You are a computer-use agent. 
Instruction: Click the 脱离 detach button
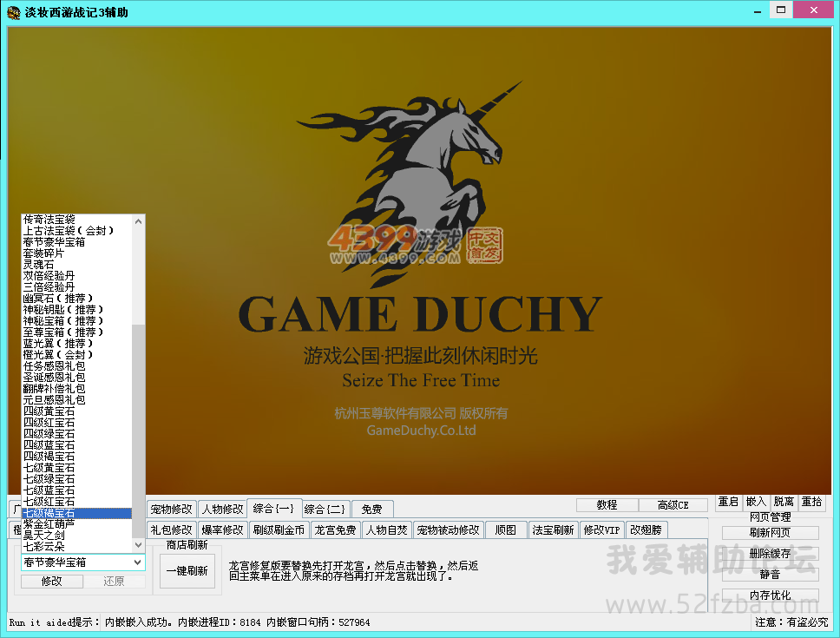point(784,502)
